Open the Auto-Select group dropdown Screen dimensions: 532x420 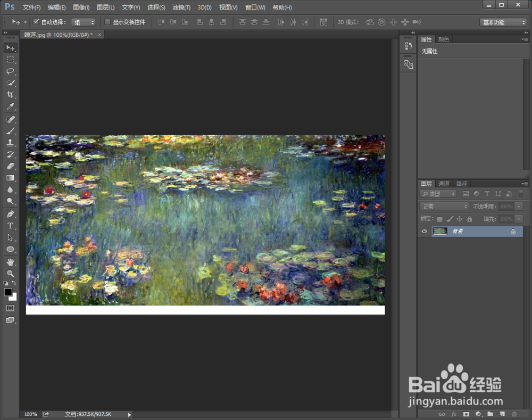[x=84, y=22]
